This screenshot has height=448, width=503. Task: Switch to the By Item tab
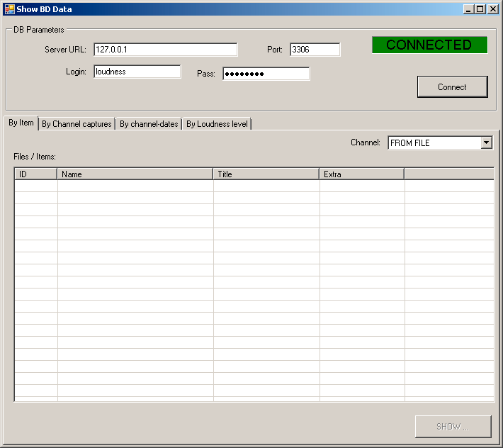click(x=21, y=123)
